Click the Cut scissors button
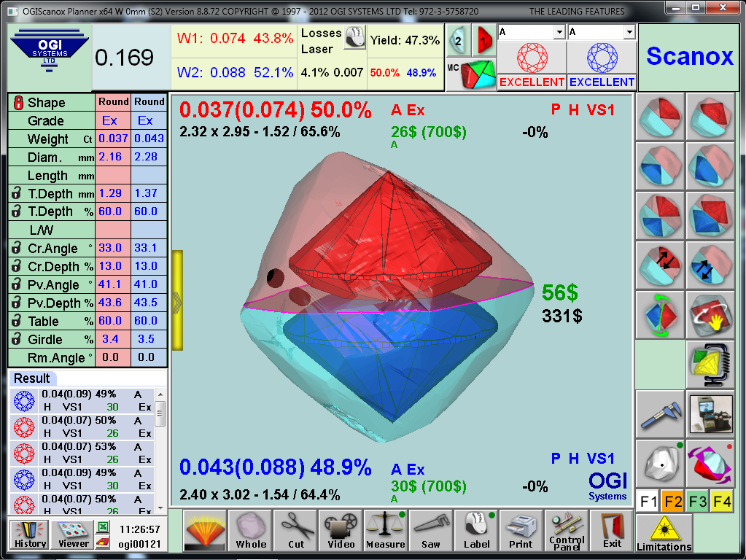Image resolution: width=746 pixels, height=560 pixels. tap(296, 531)
